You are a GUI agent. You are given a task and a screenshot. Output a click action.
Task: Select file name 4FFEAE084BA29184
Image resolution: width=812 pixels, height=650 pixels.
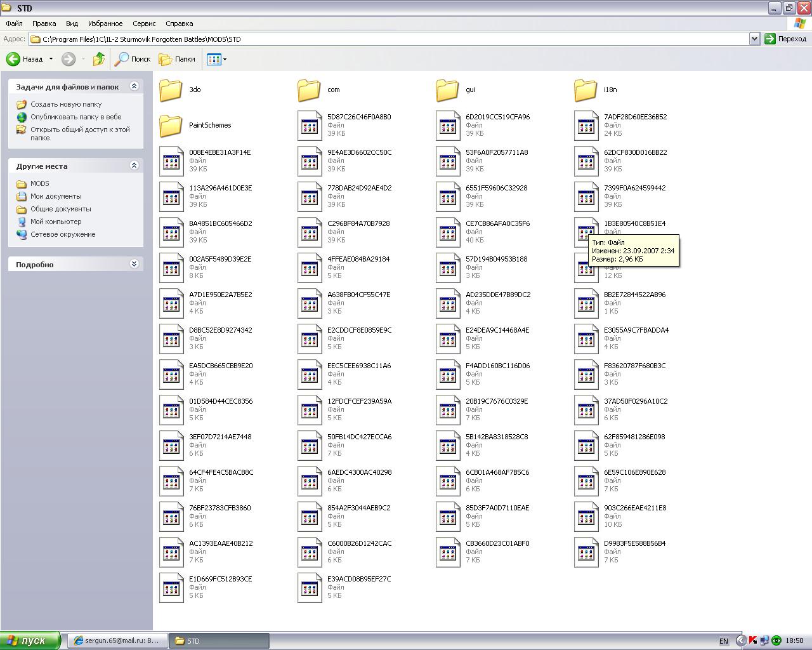coord(358,259)
